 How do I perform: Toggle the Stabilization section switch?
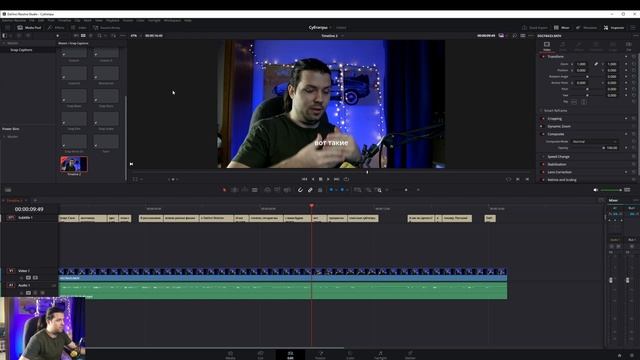tap(543, 164)
